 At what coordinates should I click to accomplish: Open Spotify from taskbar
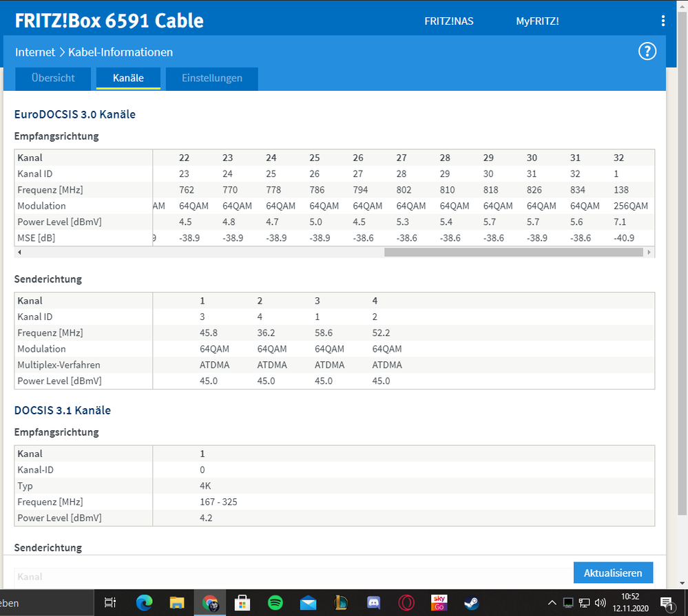click(x=275, y=603)
